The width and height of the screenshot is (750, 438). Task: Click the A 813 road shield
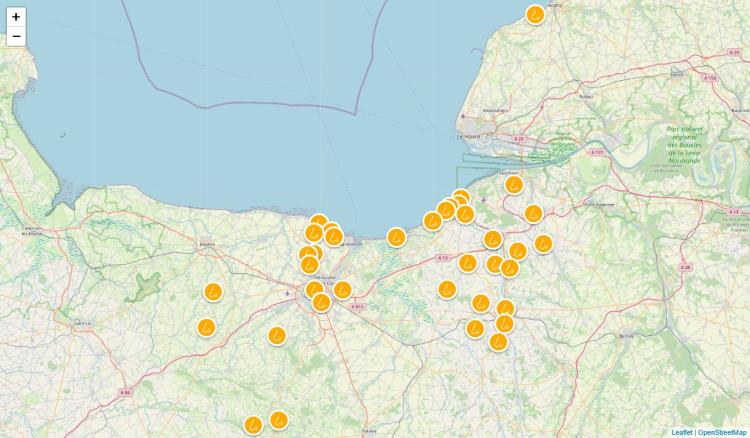(x=357, y=306)
